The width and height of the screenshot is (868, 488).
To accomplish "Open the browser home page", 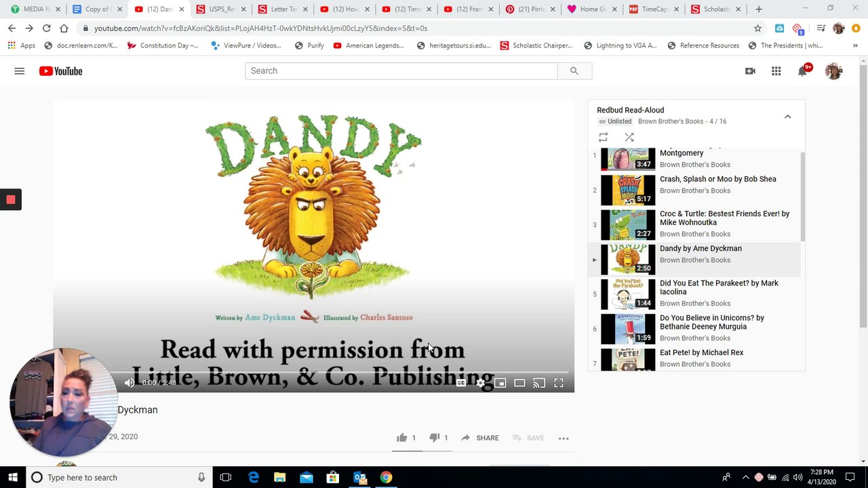I will pyautogui.click(x=64, y=28).
